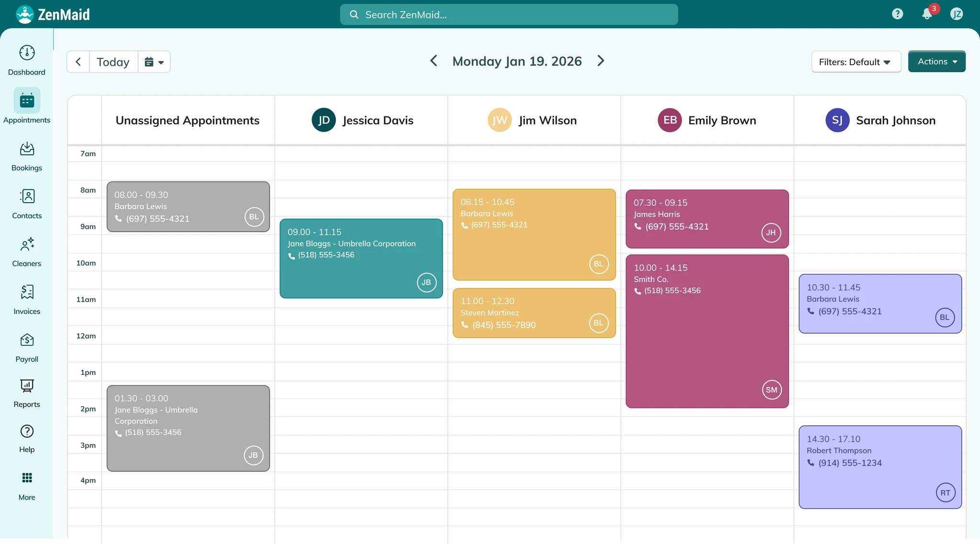Image resolution: width=980 pixels, height=544 pixels.
Task: Click the back arrow next to Today
Action: [78, 62]
